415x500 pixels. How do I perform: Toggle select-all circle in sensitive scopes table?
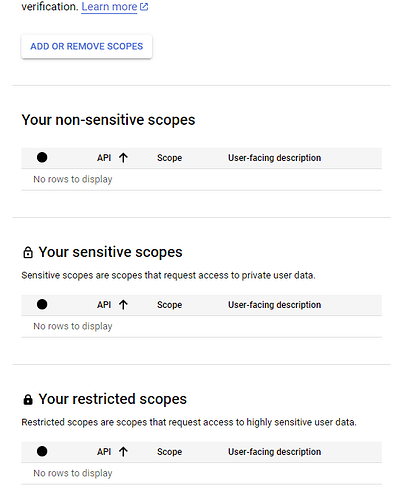[42, 304]
